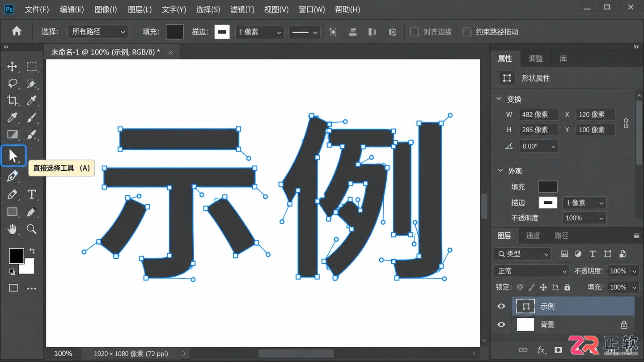Viewport: 644px width, 362px height.
Task: Click the W width field
Action: pos(538,114)
